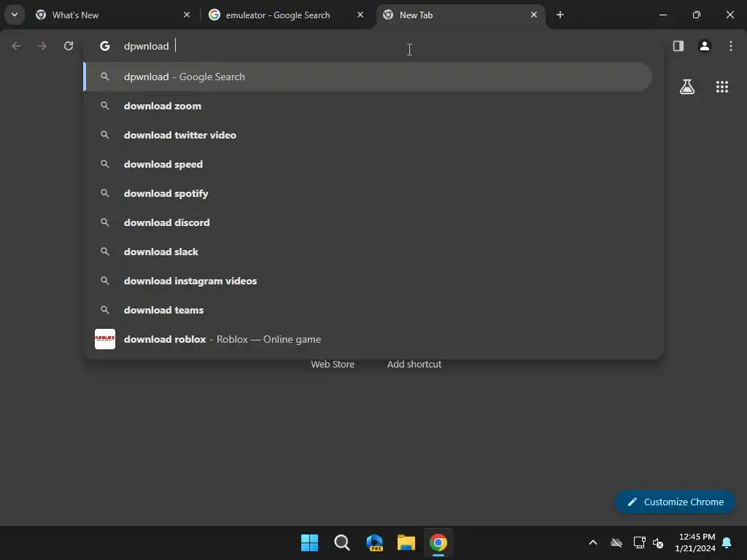Click Add shortcut
Screen dimensions: 747x560
tap(414, 364)
